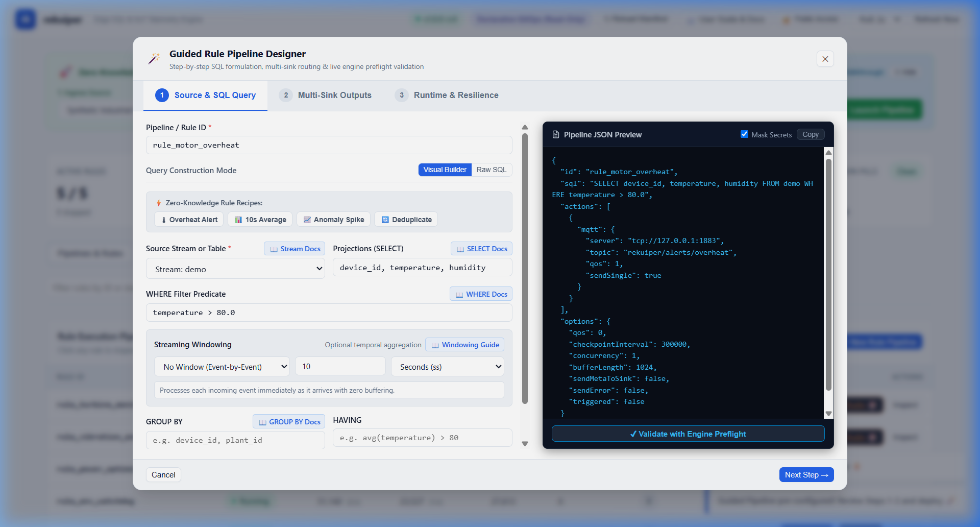The height and width of the screenshot is (527, 980).
Task: Click the Pipeline JSON Preview document icon
Action: [556, 135]
